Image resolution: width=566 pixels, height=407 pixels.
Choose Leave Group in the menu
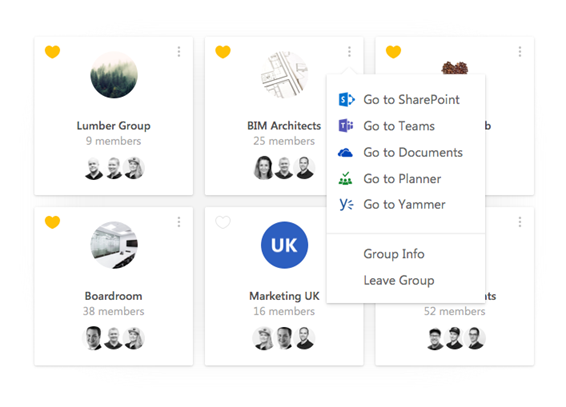coord(399,280)
